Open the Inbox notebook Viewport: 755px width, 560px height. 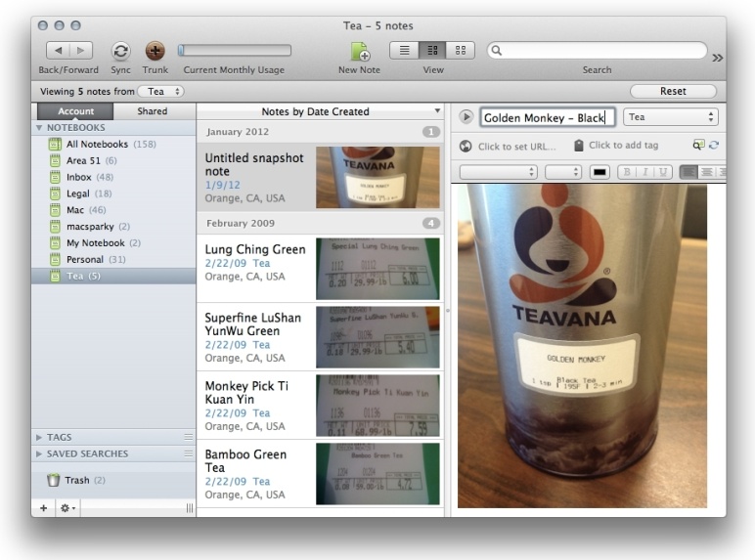pyautogui.click(x=113, y=177)
